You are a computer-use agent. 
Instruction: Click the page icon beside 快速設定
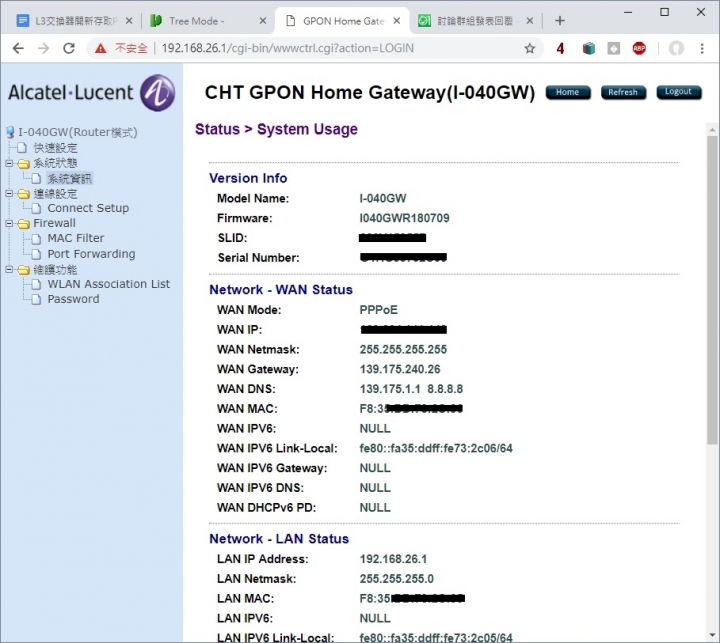(22, 148)
